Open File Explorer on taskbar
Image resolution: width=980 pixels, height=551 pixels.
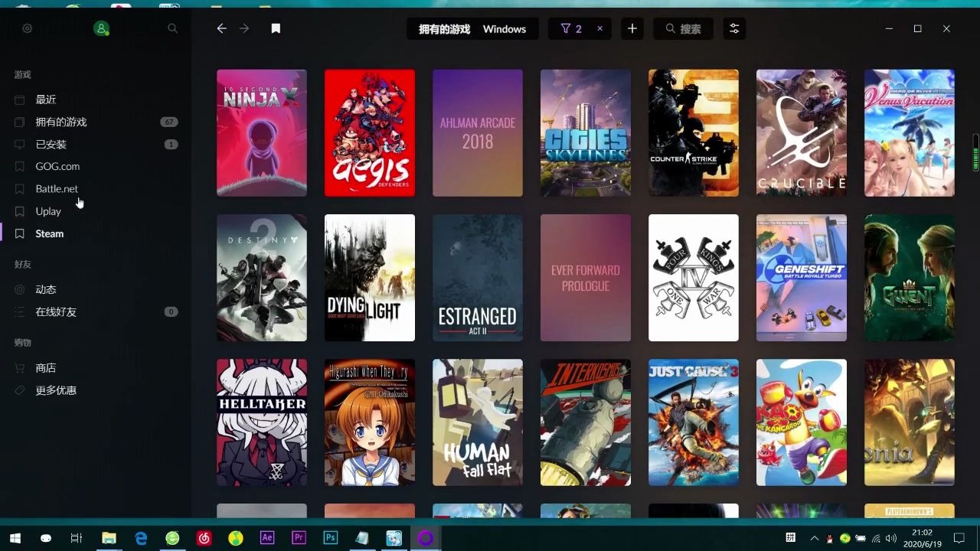[x=109, y=538]
